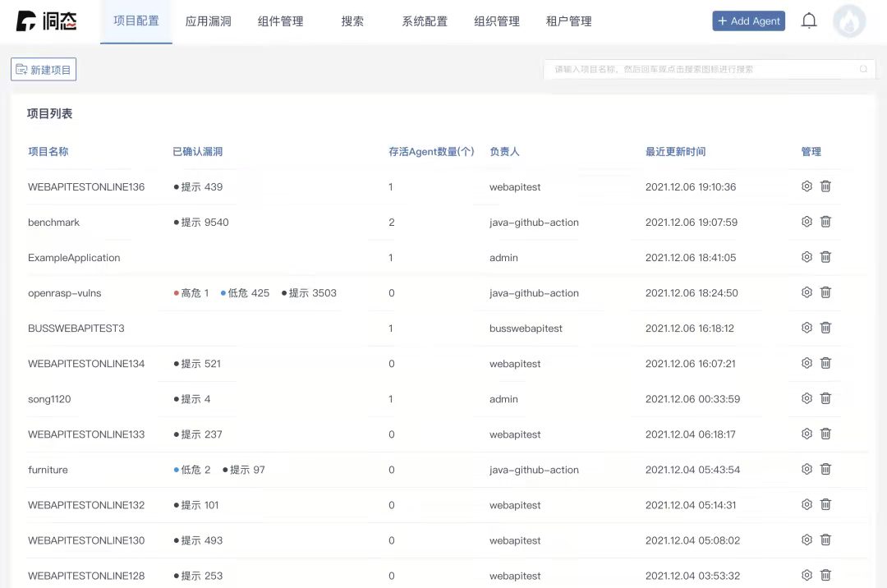Click owner busswebapitest
Viewport: 887px width, 588px height.
[x=526, y=328]
